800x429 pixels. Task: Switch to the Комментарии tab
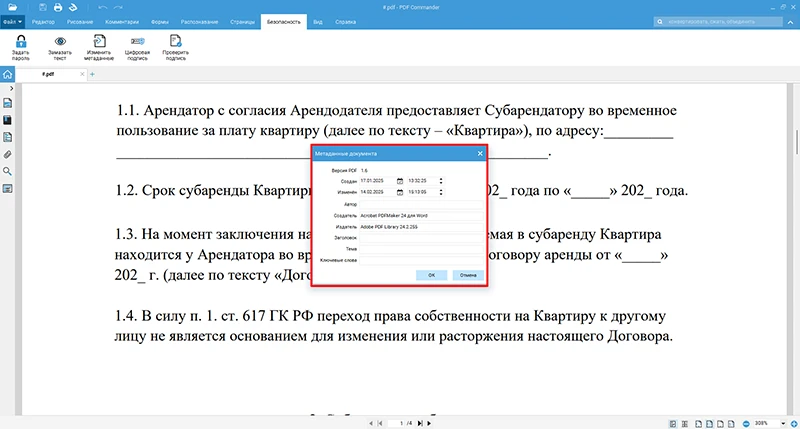coord(122,22)
